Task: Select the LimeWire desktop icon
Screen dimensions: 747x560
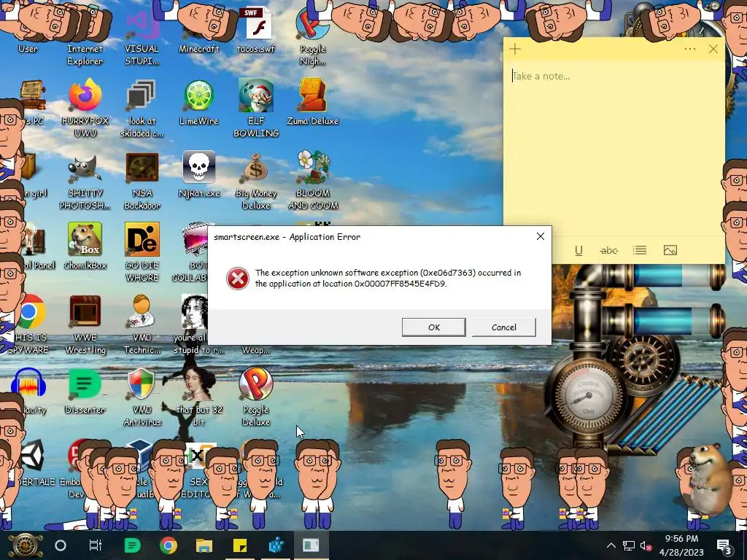Action: click(x=198, y=102)
